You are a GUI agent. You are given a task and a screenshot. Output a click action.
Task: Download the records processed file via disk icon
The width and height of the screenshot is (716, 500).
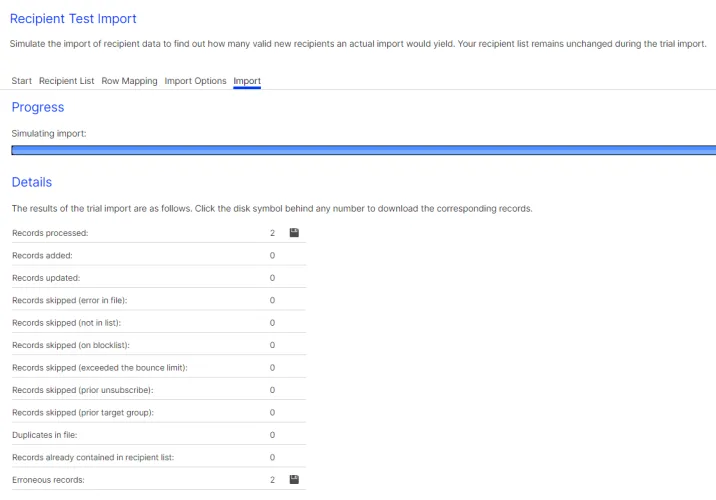294,233
